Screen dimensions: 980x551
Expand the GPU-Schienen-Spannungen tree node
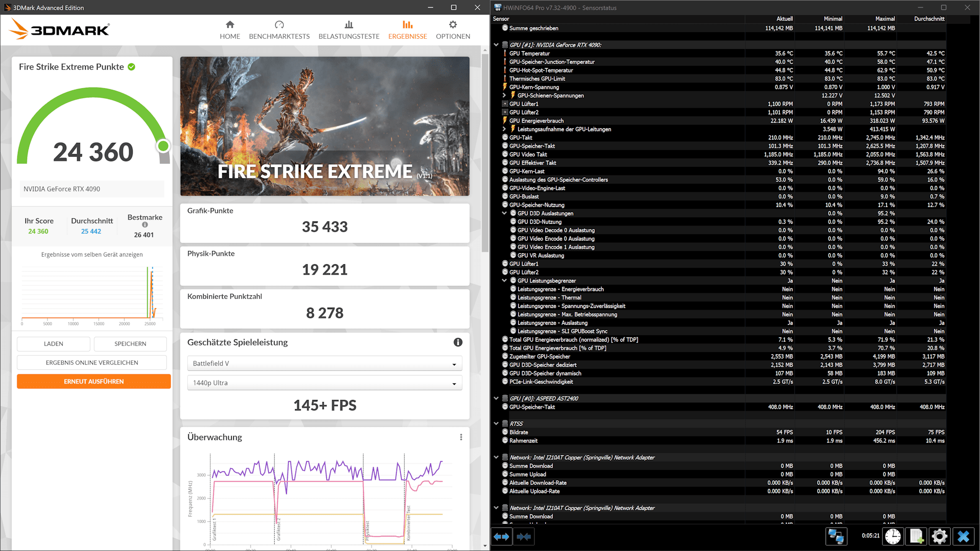point(504,95)
